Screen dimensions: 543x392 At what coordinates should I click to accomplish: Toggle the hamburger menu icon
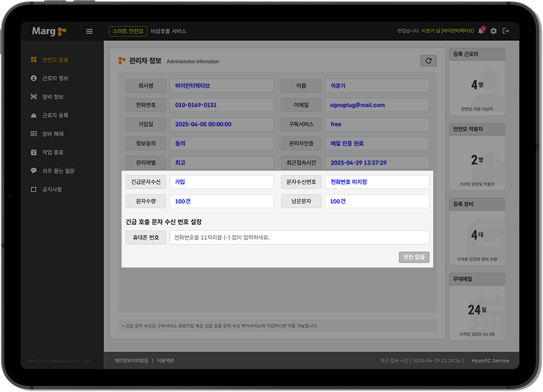(x=89, y=31)
